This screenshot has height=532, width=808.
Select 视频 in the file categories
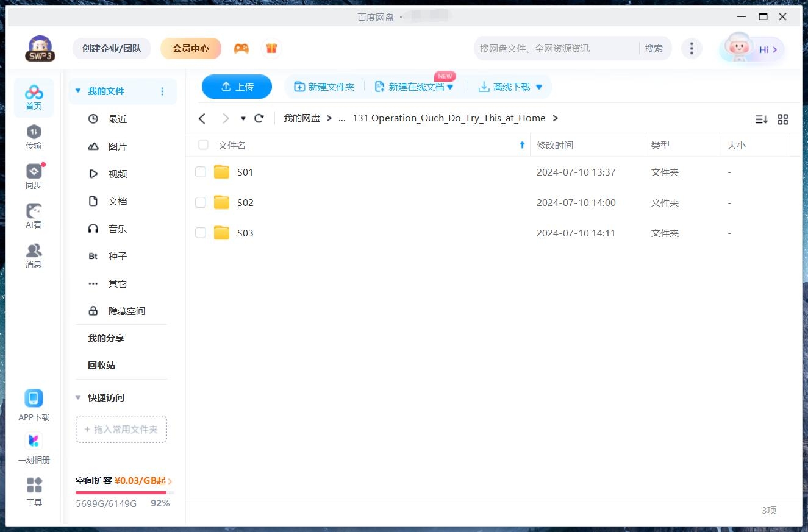[117, 174]
